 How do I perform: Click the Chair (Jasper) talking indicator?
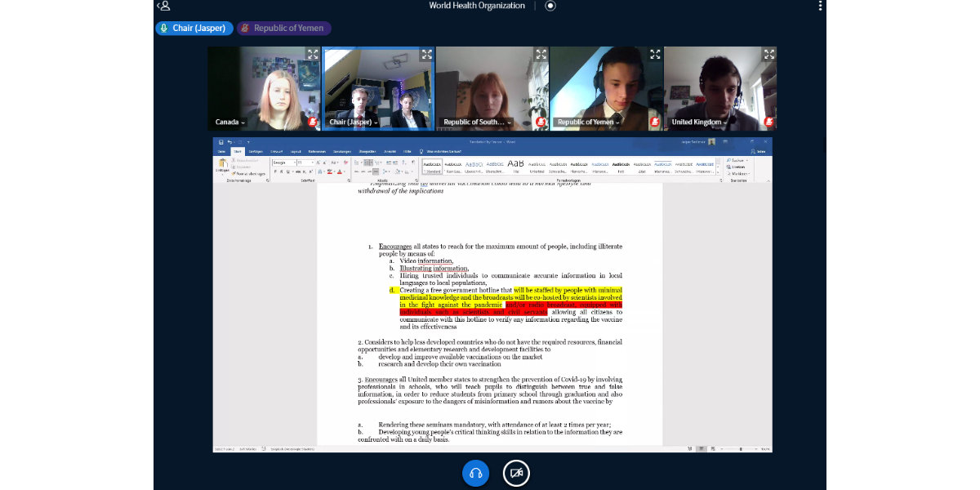[194, 28]
